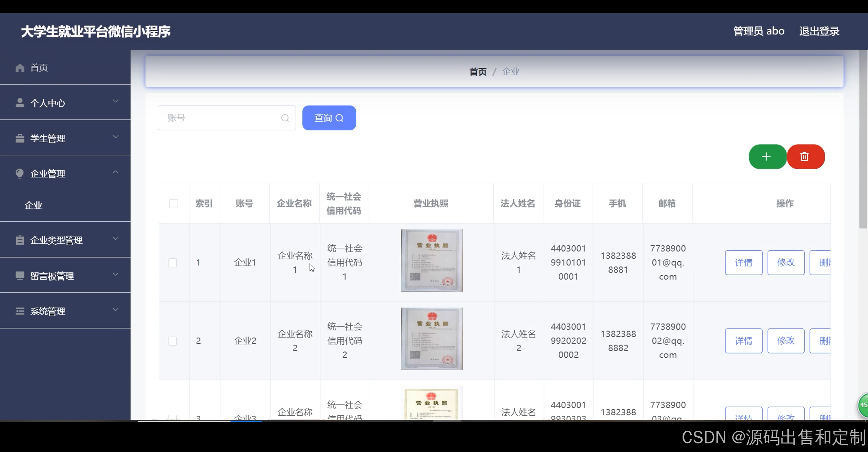Click the red trash batch delete button
868x452 pixels.
point(806,156)
